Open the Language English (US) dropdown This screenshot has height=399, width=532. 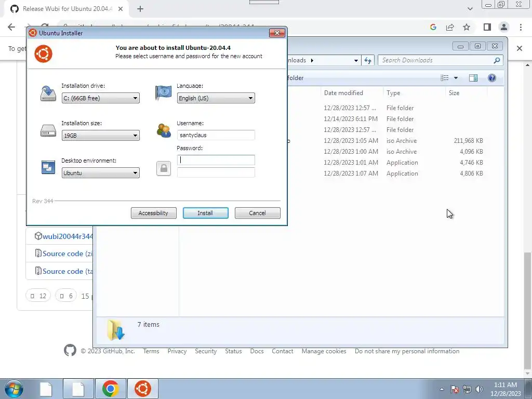(216, 98)
